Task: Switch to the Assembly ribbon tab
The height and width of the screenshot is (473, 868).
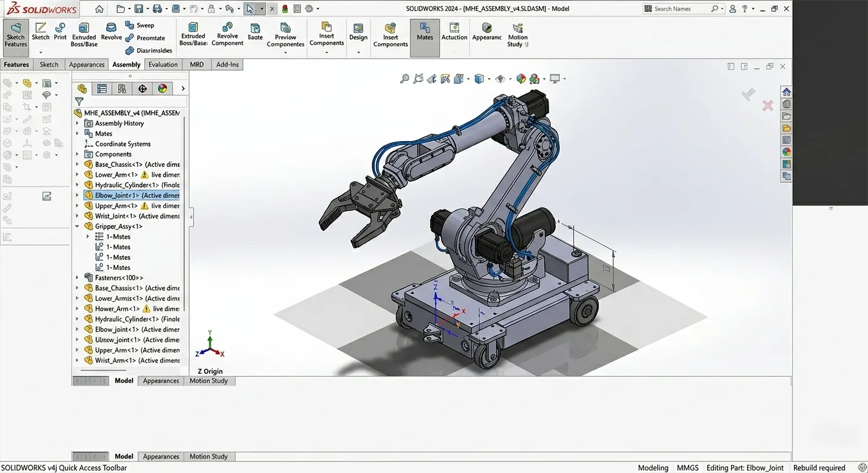Action: (x=126, y=65)
